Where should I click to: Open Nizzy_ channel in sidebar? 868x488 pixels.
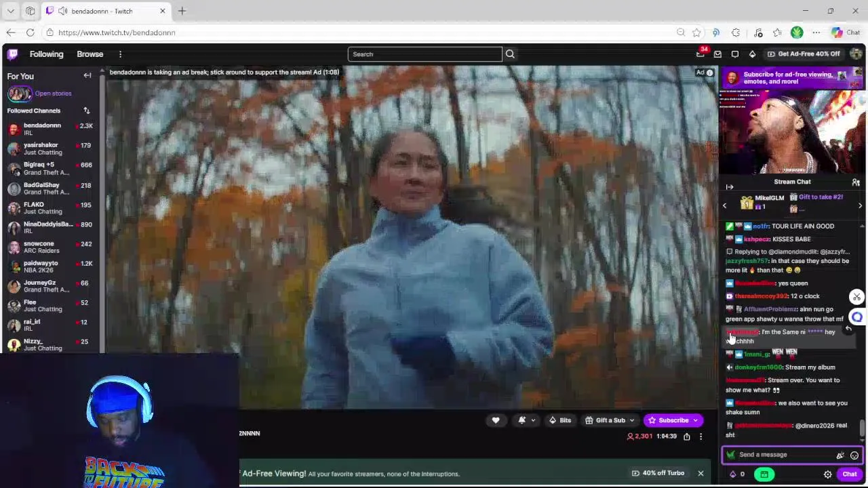coord(51,344)
